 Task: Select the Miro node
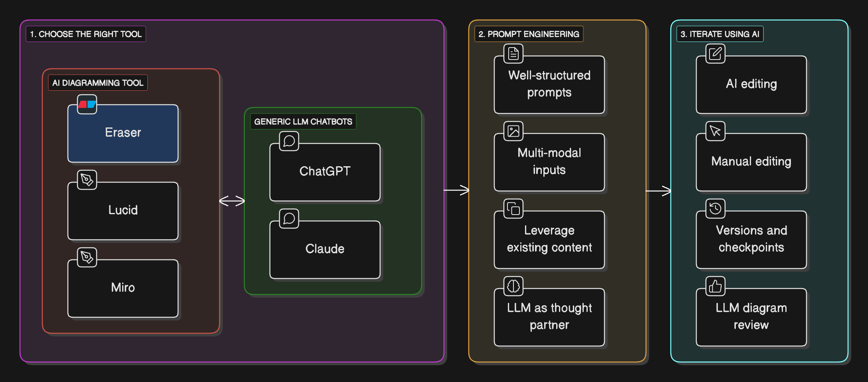pos(123,288)
